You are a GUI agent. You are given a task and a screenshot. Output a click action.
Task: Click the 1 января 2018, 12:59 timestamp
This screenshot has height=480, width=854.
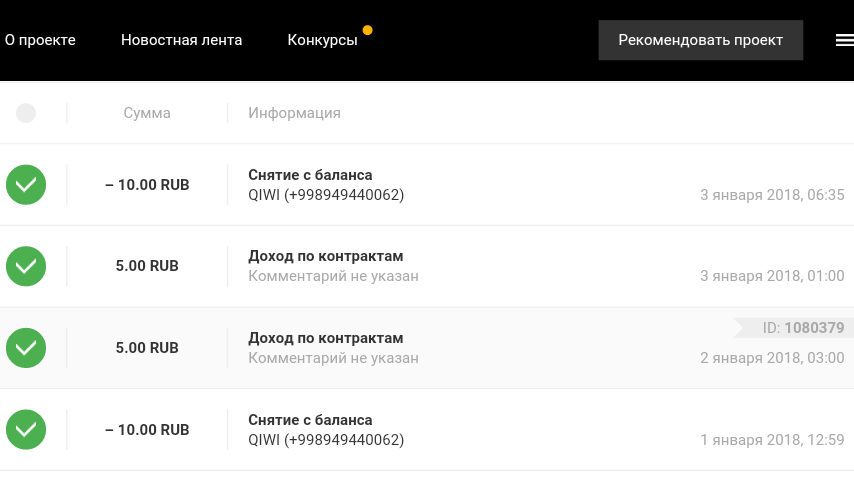pyautogui.click(x=772, y=440)
